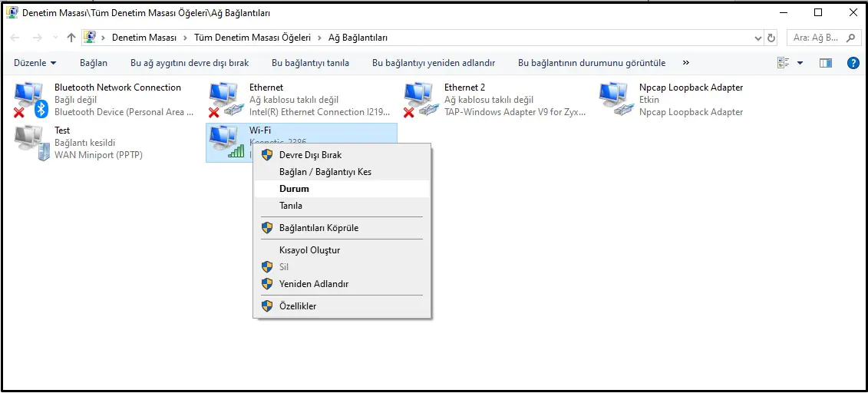Click the title bar window icon

pos(12,12)
